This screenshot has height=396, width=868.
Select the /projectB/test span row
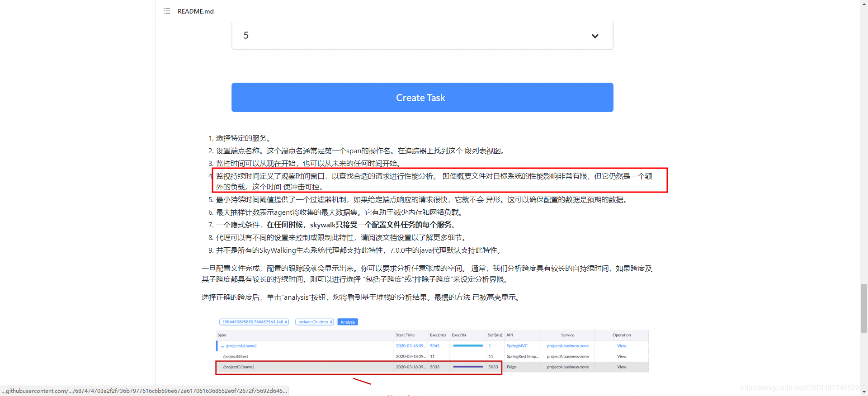click(x=432, y=356)
